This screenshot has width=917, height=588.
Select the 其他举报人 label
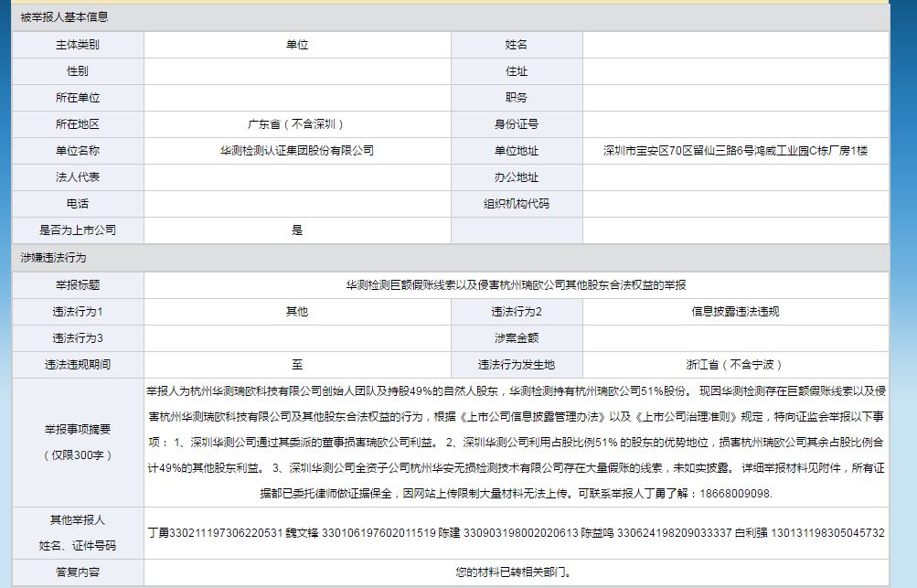(78, 520)
